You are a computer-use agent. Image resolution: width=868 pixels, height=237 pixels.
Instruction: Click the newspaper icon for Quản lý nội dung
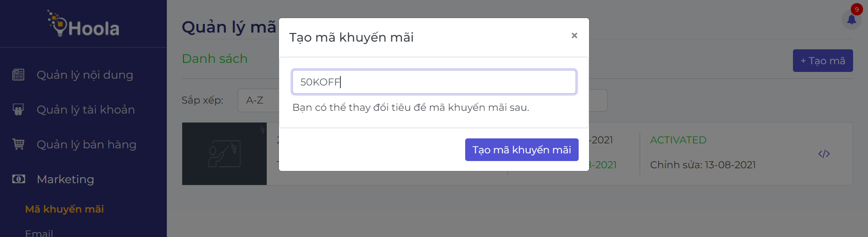tap(19, 75)
